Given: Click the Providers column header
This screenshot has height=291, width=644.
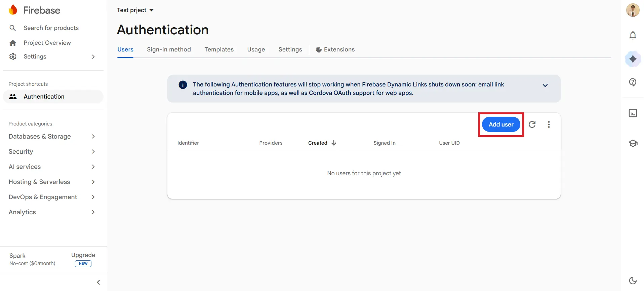Looking at the screenshot, I should (x=271, y=143).
